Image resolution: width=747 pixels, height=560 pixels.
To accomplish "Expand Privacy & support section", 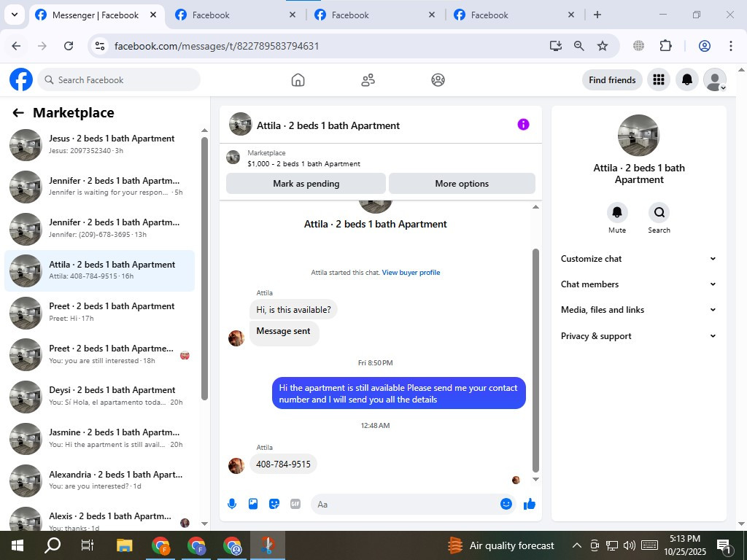I will click(x=638, y=335).
